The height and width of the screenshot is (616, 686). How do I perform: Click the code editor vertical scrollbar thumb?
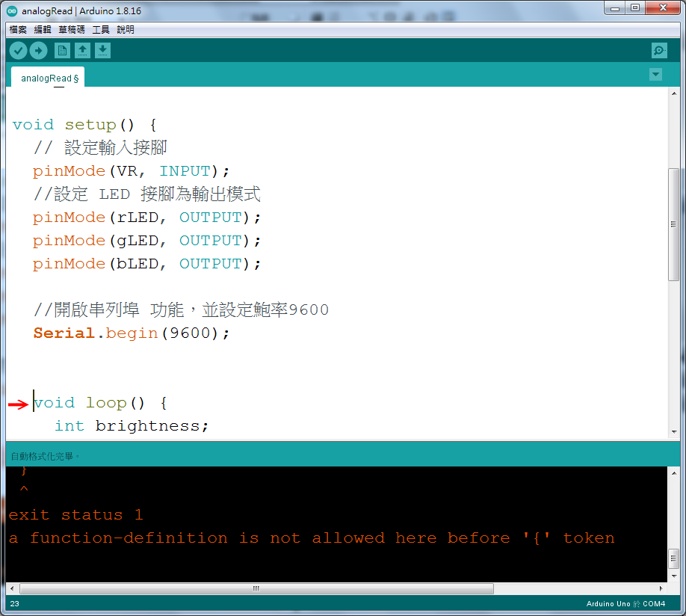coord(674,224)
